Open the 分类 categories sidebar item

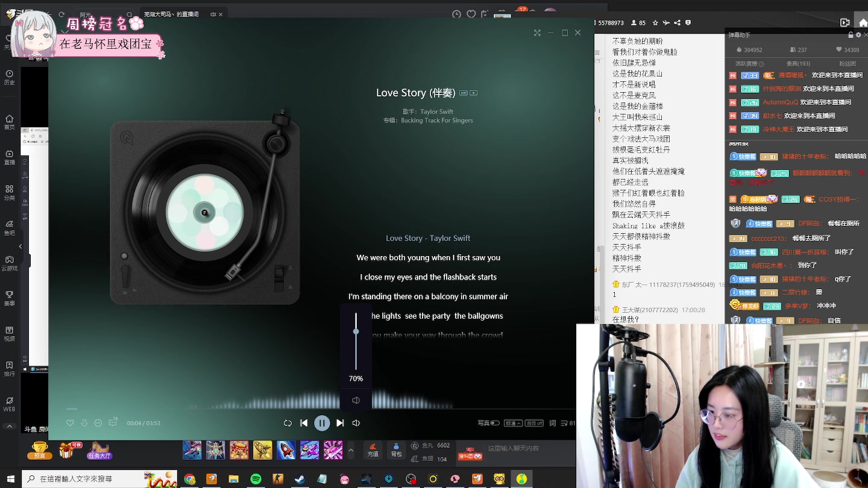(x=10, y=192)
